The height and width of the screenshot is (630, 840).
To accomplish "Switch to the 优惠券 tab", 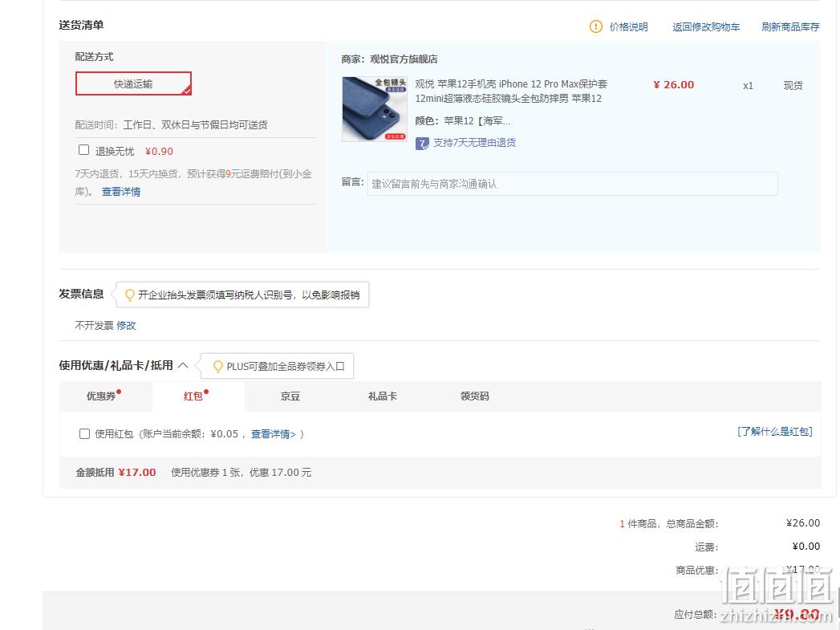I will pyautogui.click(x=106, y=396).
